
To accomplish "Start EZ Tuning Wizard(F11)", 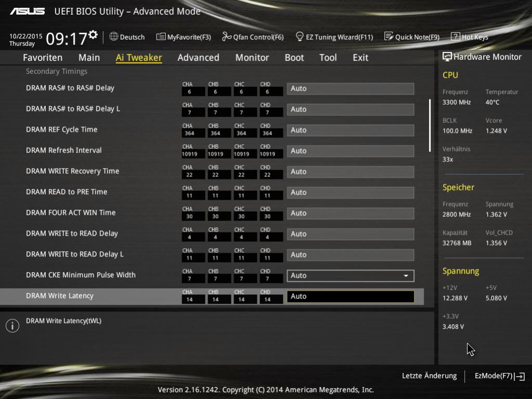I will pyautogui.click(x=339, y=37).
